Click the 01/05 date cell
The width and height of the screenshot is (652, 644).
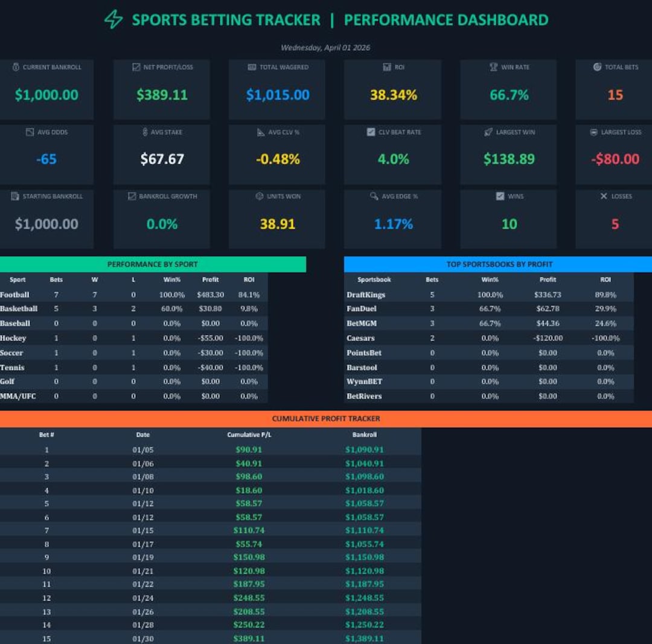click(143, 450)
